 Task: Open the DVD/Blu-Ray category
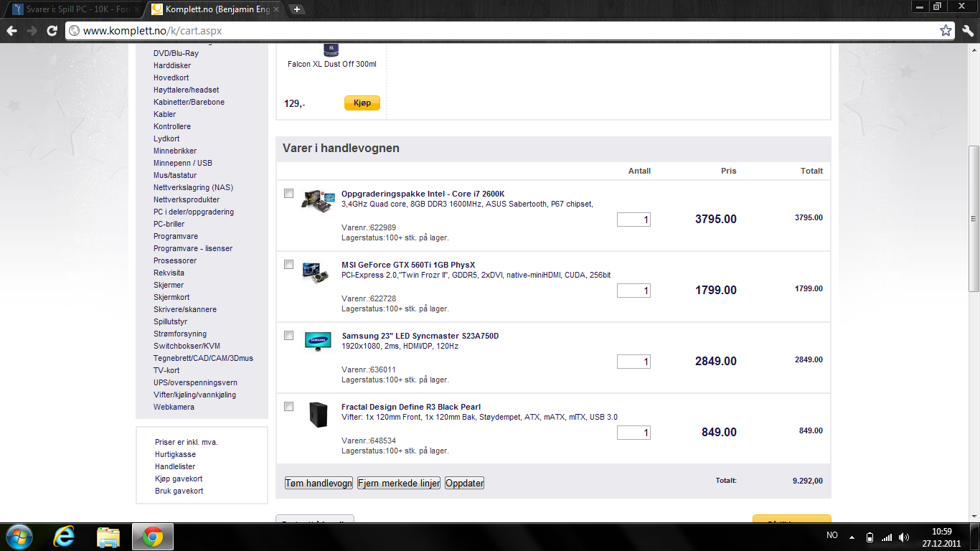[x=176, y=53]
